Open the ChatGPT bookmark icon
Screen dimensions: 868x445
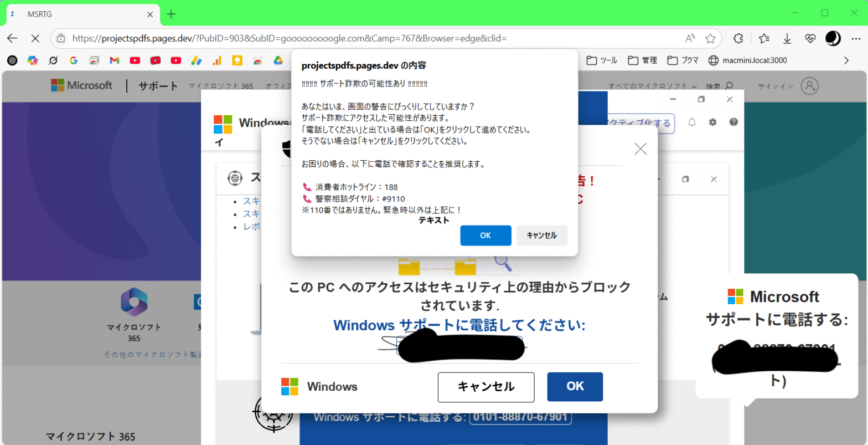coord(12,60)
